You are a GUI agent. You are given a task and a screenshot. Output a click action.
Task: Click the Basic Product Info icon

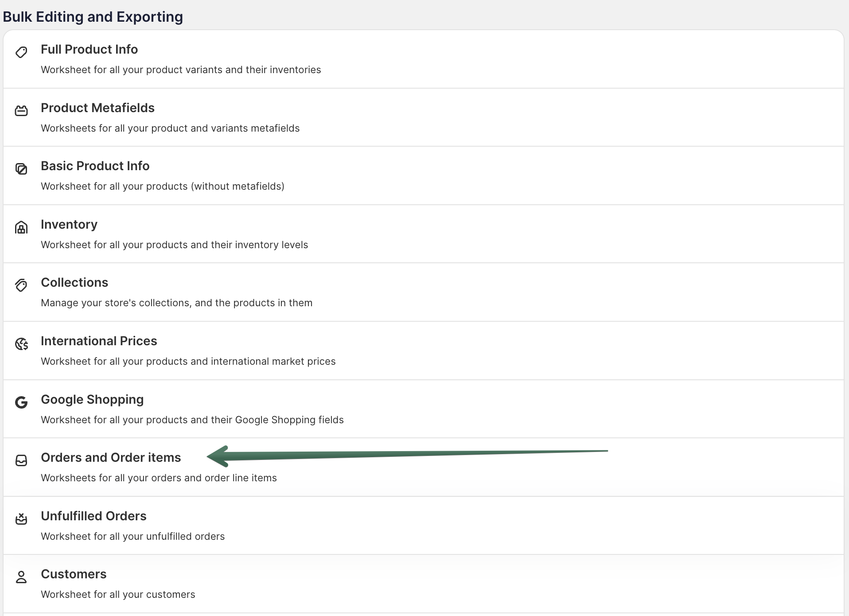tap(21, 169)
